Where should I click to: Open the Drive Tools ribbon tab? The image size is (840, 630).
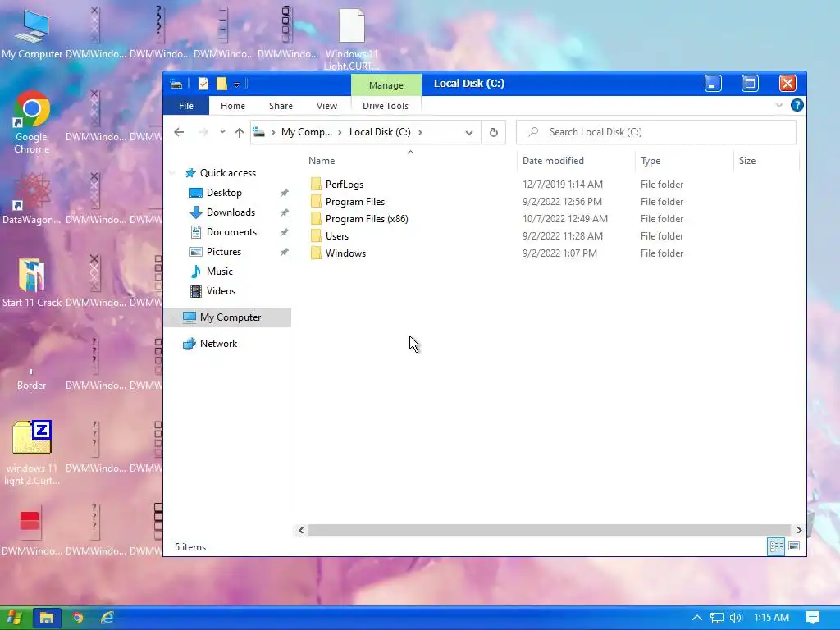click(386, 106)
